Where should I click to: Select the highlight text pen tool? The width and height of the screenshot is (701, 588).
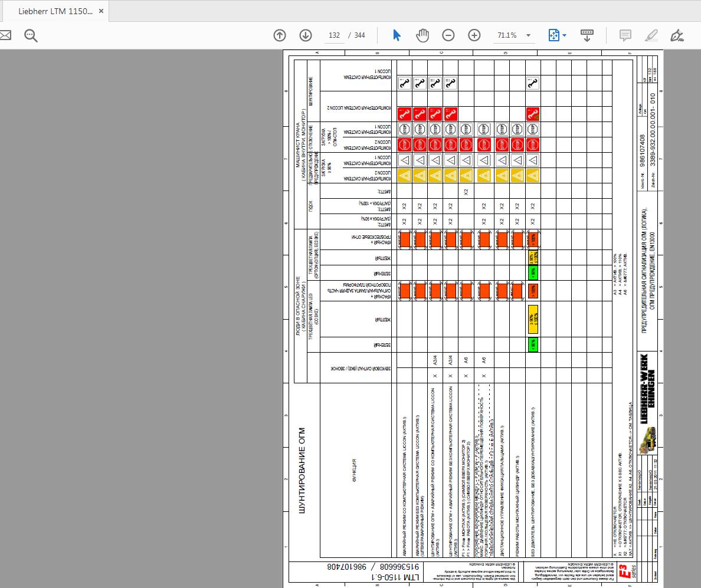click(x=651, y=35)
